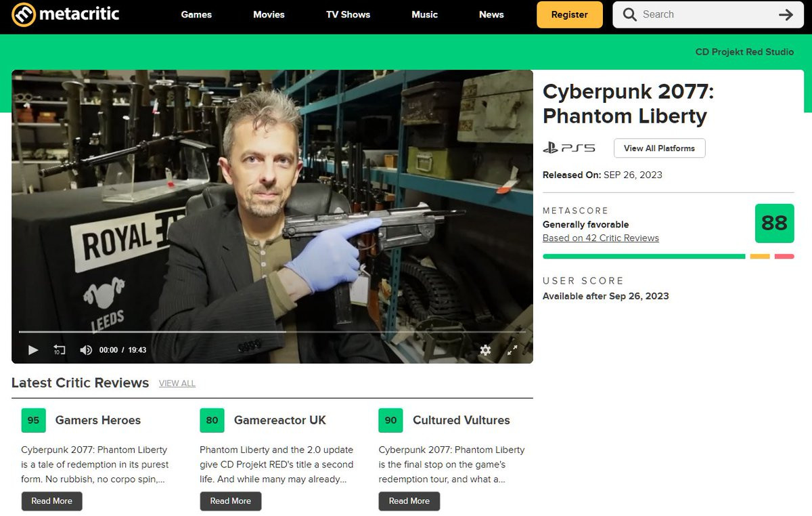The width and height of the screenshot is (812, 516).
Task: Open the Movies menu
Action: point(269,14)
